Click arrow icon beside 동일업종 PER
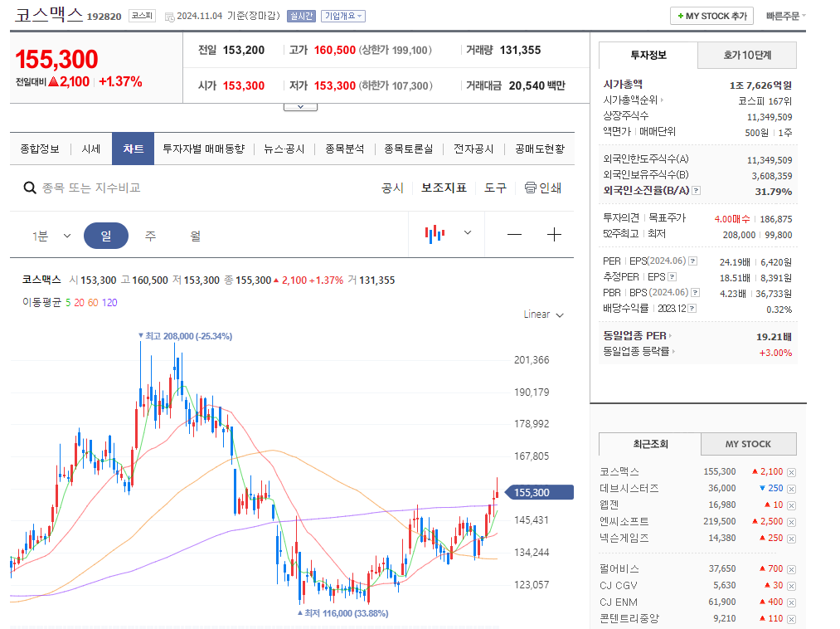Screen dimensions: 840x629 [670, 336]
